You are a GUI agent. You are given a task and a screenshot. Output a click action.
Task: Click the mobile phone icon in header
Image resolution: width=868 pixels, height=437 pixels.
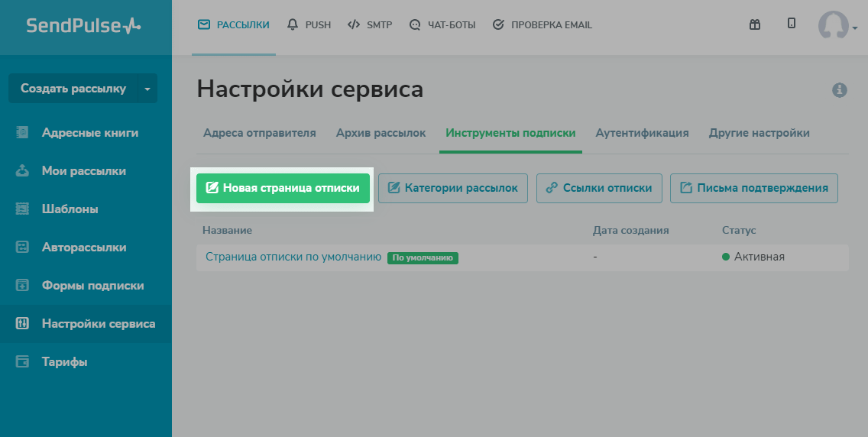pyautogui.click(x=792, y=24)
